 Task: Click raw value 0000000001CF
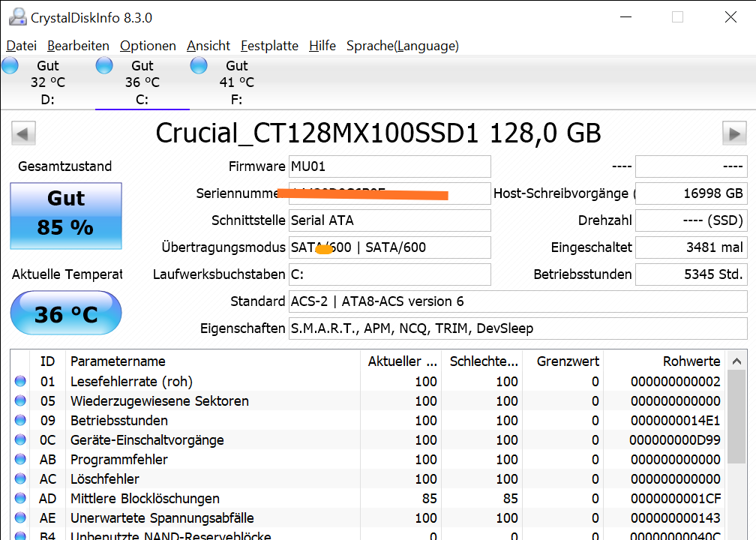[676, 498]
